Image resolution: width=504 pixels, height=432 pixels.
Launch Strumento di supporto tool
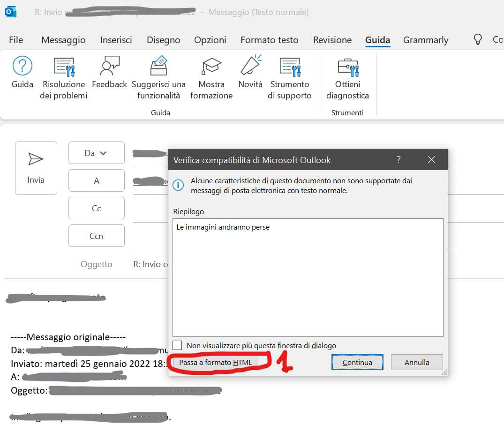[289, 67]
